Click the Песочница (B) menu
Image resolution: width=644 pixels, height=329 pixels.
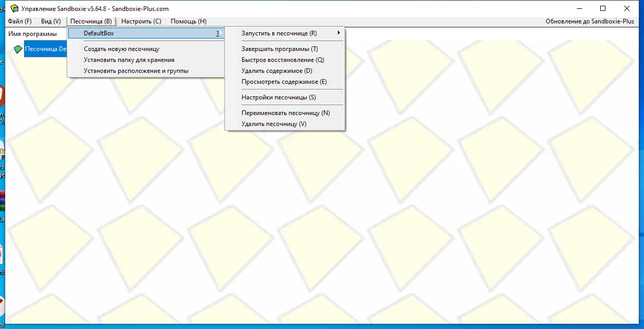[91, 21]
